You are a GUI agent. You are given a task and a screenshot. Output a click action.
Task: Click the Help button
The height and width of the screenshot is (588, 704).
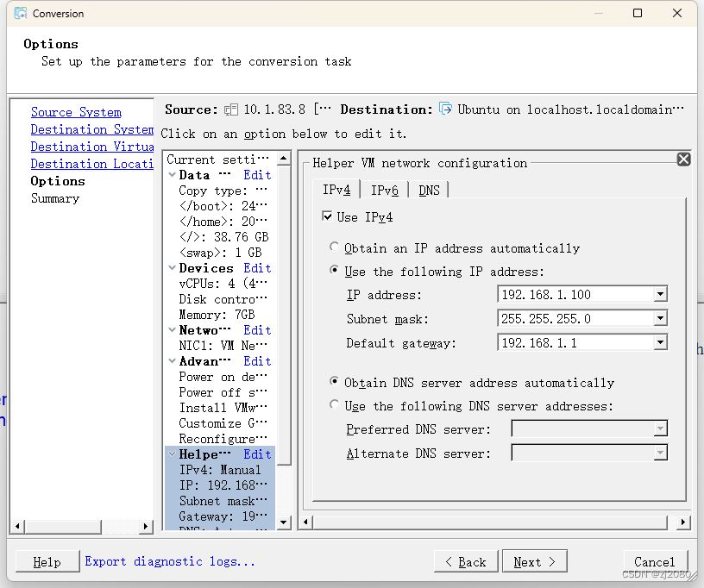47,561
